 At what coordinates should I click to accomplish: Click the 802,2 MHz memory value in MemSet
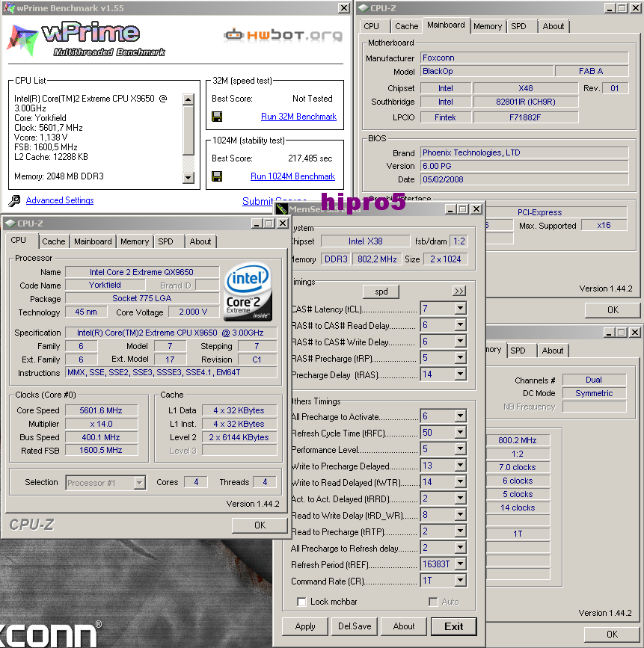[377, 259]
